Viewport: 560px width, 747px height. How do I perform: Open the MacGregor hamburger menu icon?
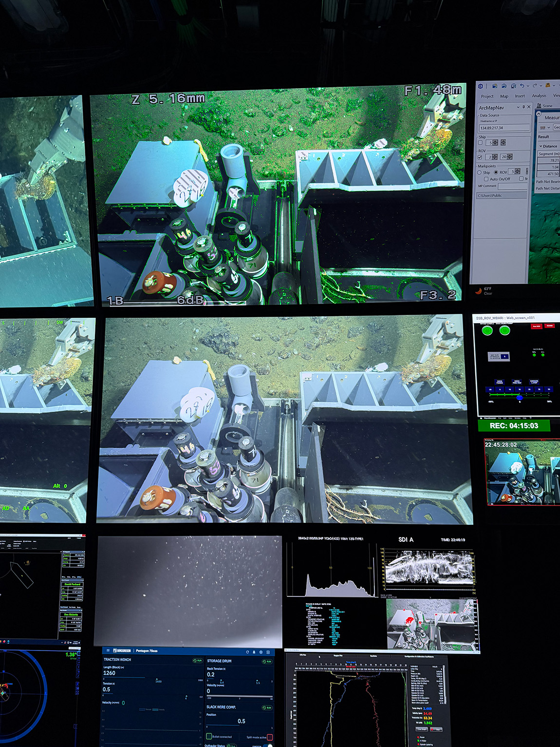108,651
